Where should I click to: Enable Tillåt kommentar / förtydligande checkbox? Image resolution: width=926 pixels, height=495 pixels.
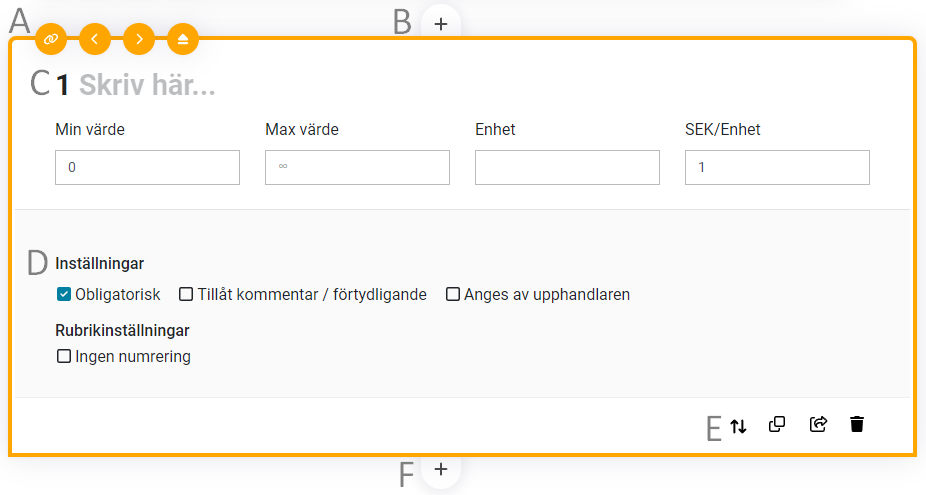(186, 294)
